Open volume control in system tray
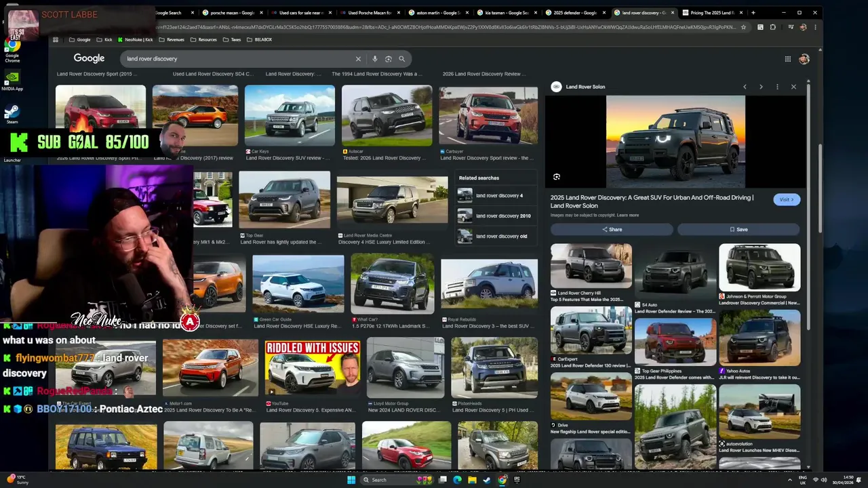Image resolution: width=868 pixels, height=488 pixels. [824, 480]
